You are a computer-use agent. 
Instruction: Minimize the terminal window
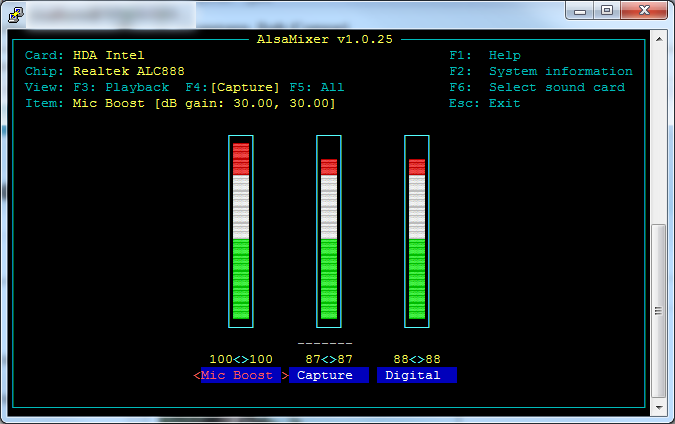(581, 10)
